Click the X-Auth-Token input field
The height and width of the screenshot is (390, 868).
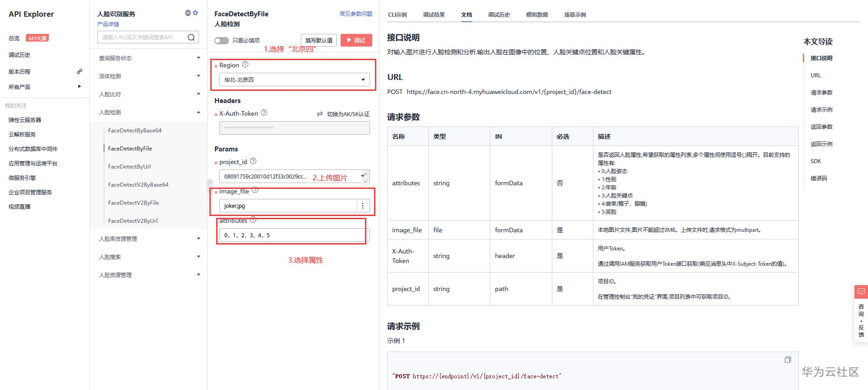pyautogui.click(x=294, y=128)
